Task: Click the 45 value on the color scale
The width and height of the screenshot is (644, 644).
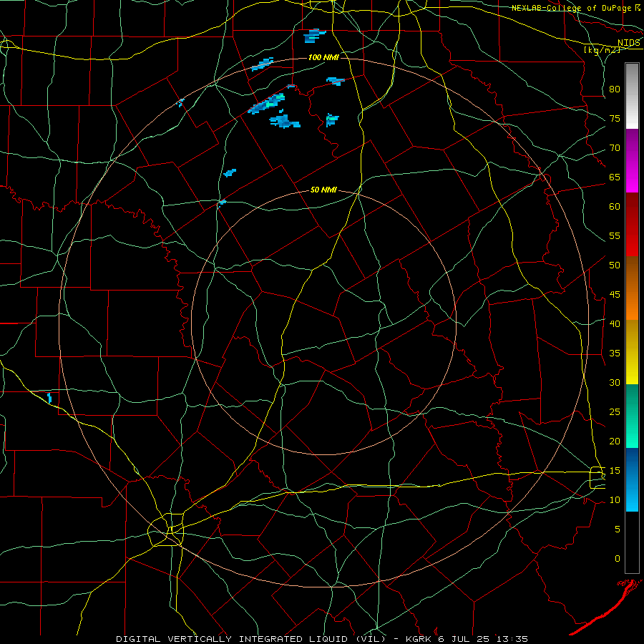Action: click(615, 295)
